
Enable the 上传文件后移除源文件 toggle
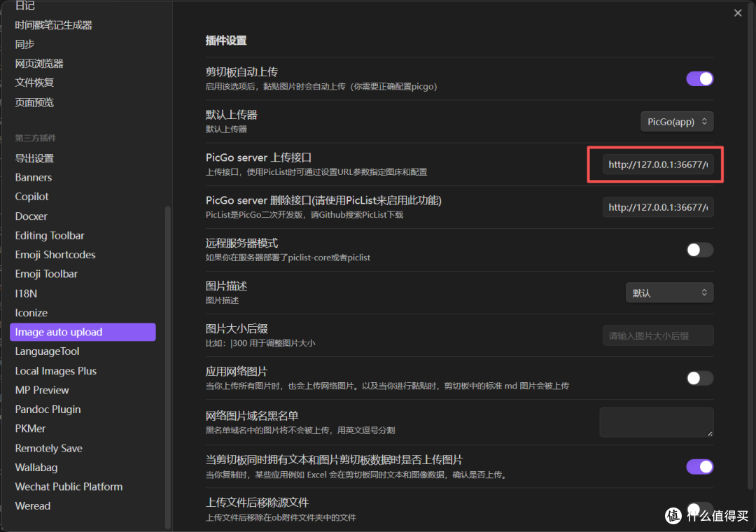pyautogui.click(x=699, y=510)
